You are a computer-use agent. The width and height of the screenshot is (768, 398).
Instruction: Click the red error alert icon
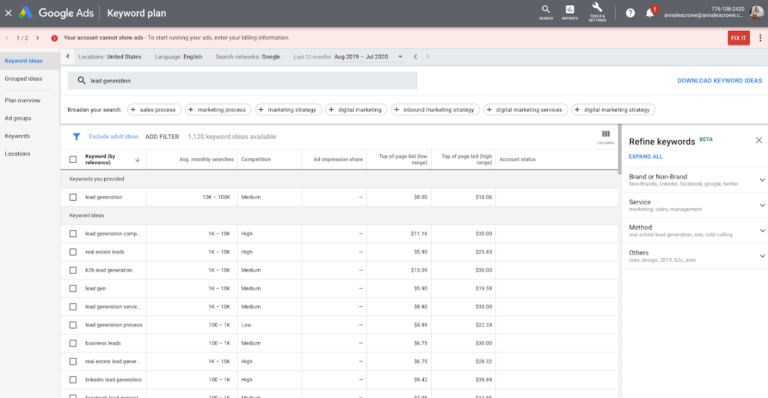click(x=54, y=38)
